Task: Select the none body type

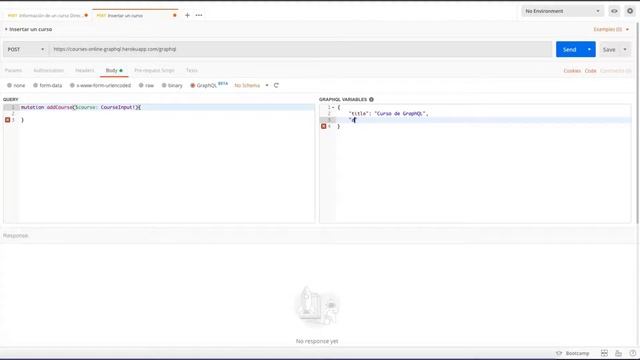Action: 16,85
